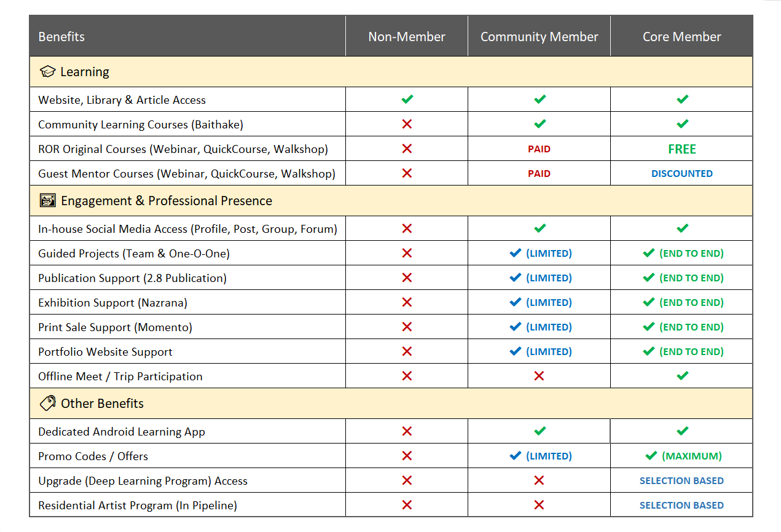
Task: Click SELECTION BASED for Upgrade Deep Learning Program
Action: coord(681,481)
